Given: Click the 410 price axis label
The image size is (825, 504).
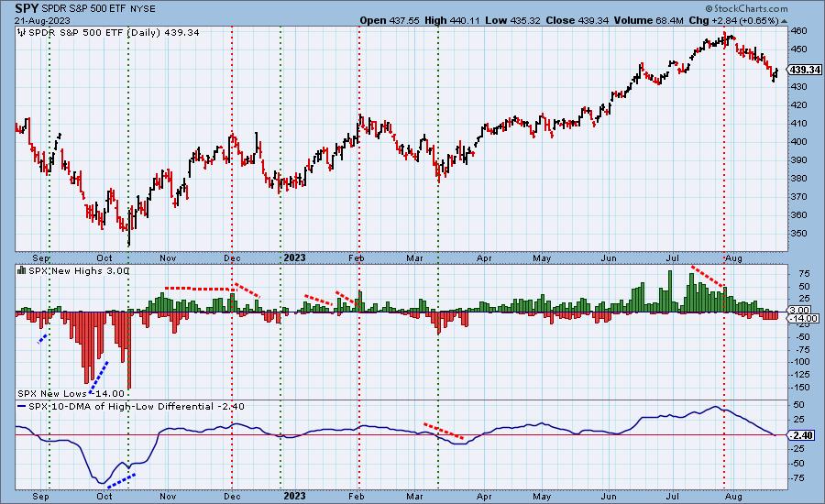Looking at the screenshot, I should [x=798, y=123].
